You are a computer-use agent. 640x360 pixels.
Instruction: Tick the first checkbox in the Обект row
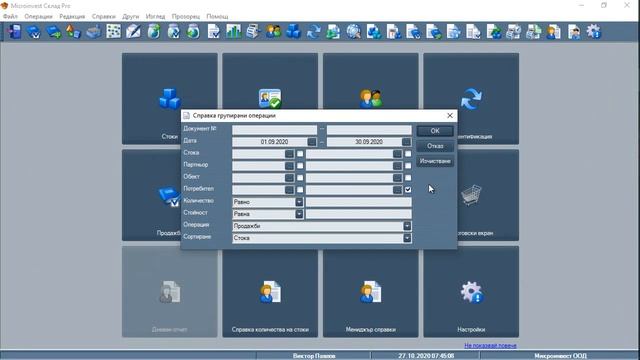[x=300, y=178]
